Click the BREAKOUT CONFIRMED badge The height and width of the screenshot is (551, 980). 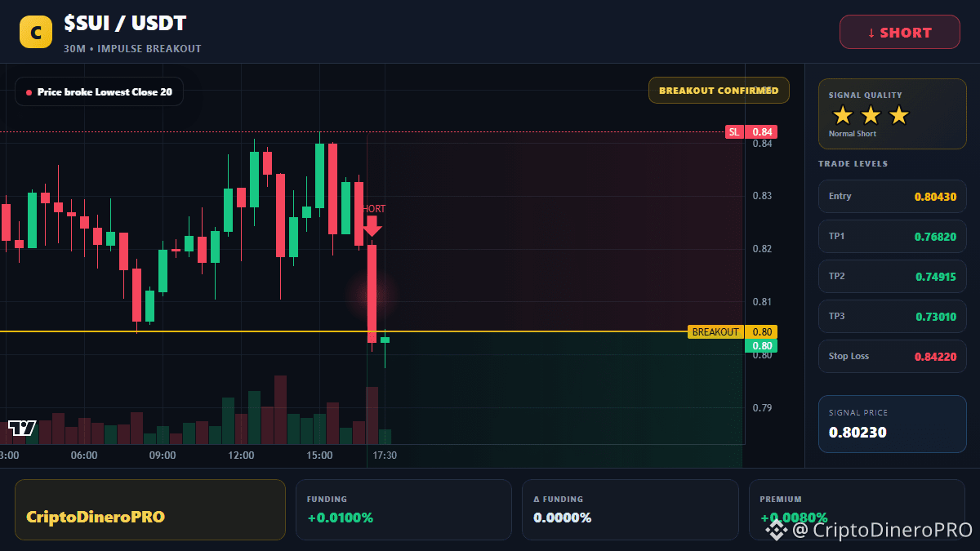click(719, 91)
